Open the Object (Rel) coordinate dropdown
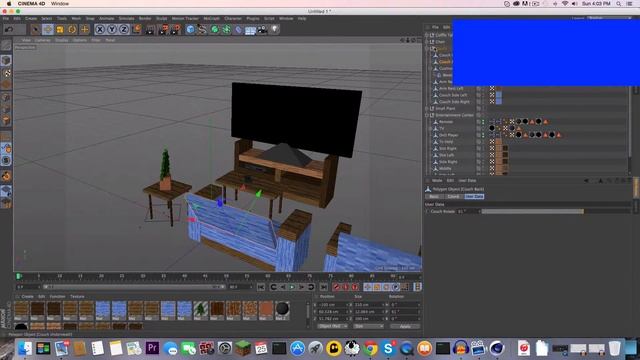 click(x=332, y=326)
